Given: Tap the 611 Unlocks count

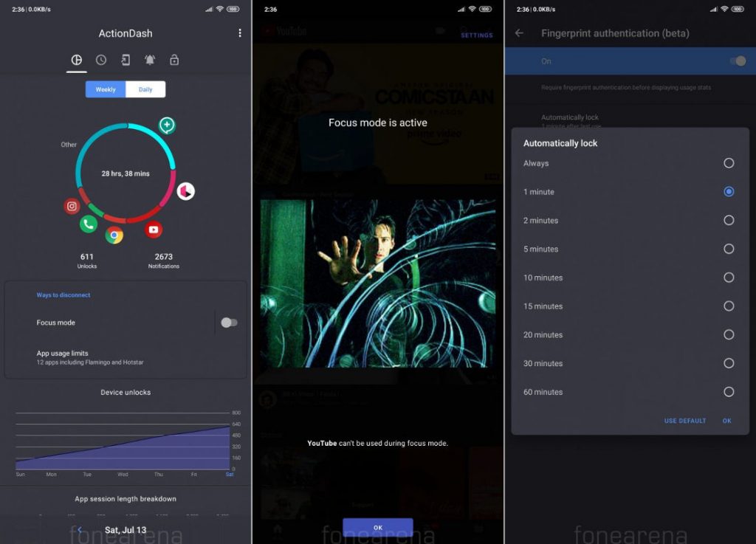Looking at the screenshot, I should (87, 261).
